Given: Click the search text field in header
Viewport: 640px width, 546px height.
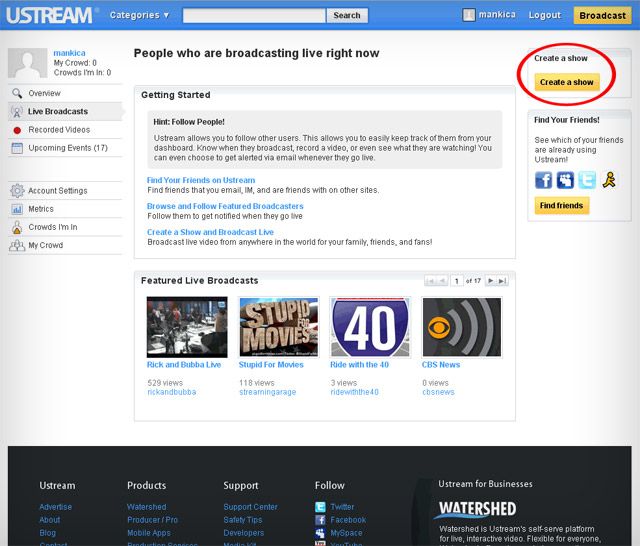Looking at the screenshot, I should coord(254,15).
